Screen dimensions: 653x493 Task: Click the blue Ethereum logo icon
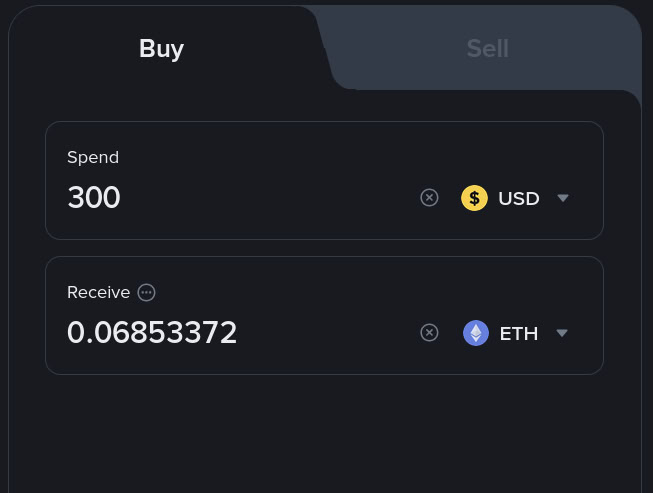(x=476, y=333)
